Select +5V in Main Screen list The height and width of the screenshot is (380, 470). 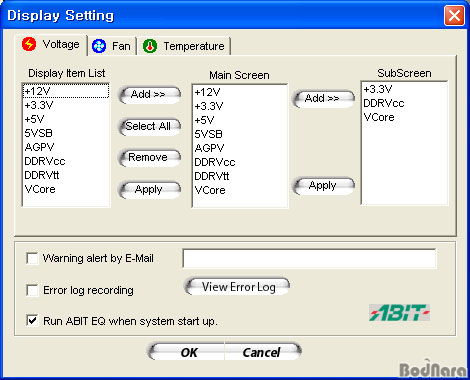click(240, 120)
